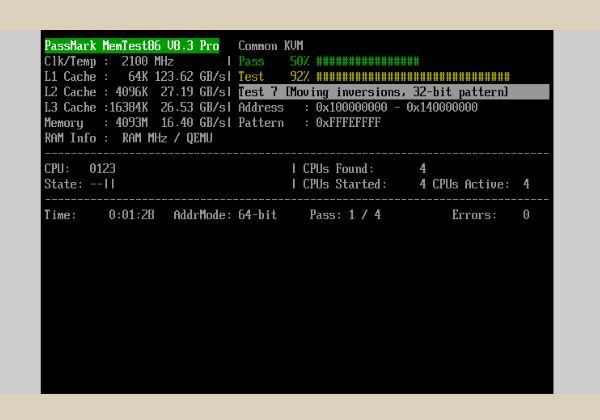Click the green Pass 50% progress bar
This screenshot has width=600, height=420.
pyautogui.click(x=368, y=61)
